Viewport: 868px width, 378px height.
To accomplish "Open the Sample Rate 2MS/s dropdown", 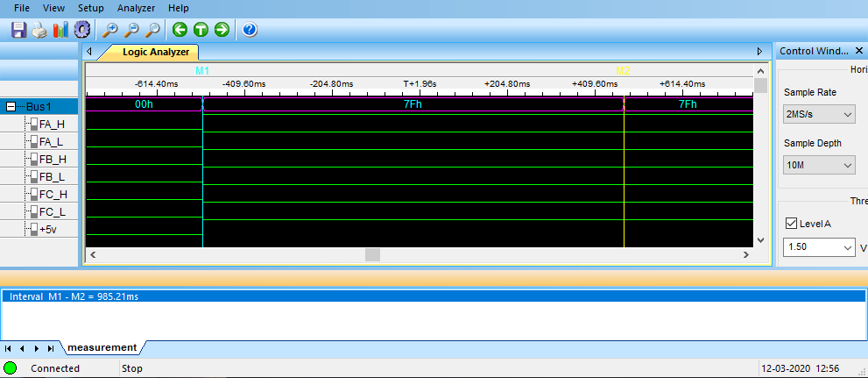I will (x=819, y=114).
